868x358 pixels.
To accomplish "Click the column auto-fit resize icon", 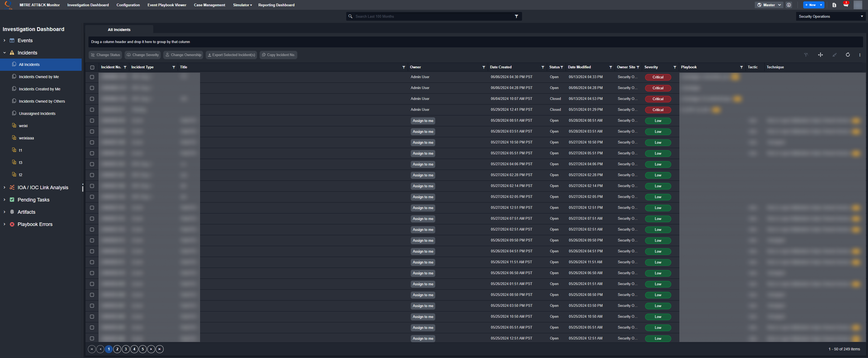I will pos(820,55).
